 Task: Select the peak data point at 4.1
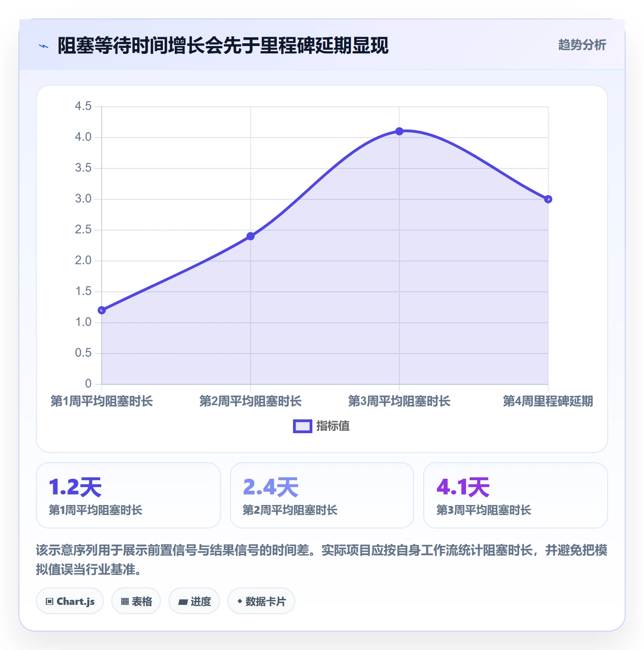click(399, 131)
